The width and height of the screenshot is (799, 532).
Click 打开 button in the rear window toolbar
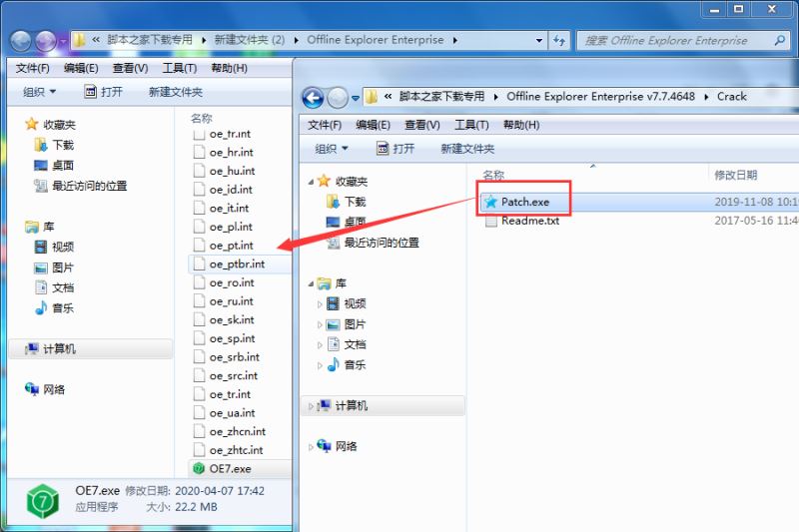pyautogui.click(x=104, y=92)
